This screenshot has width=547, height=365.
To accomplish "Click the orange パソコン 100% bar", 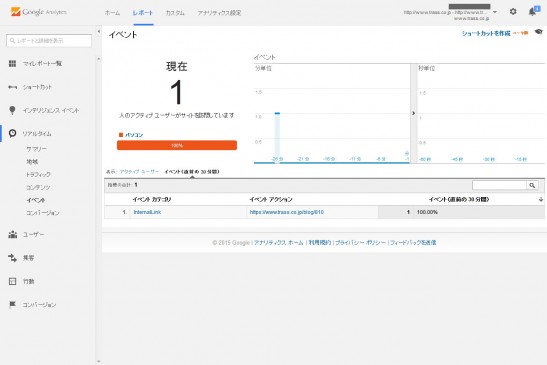I will [x=177, y=145].
